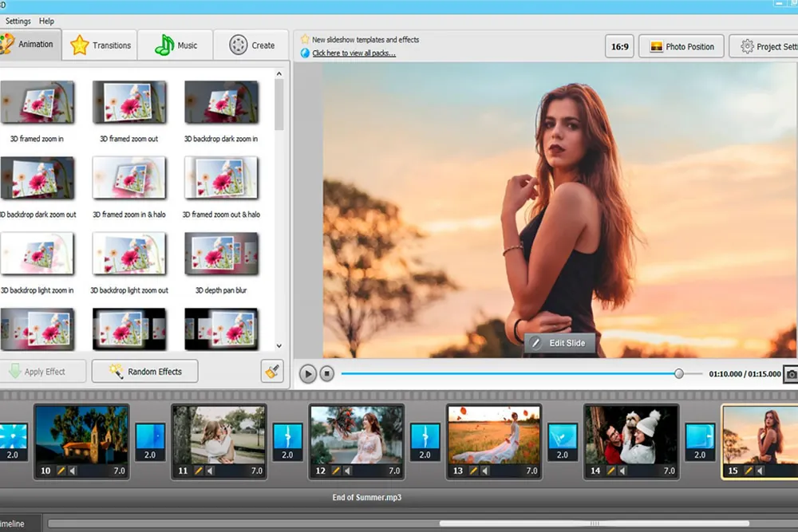Click the pencil edit icon on slide 14
Image resolution: width=798 pixels, height=532 pixels.
[x=611, y=471]
